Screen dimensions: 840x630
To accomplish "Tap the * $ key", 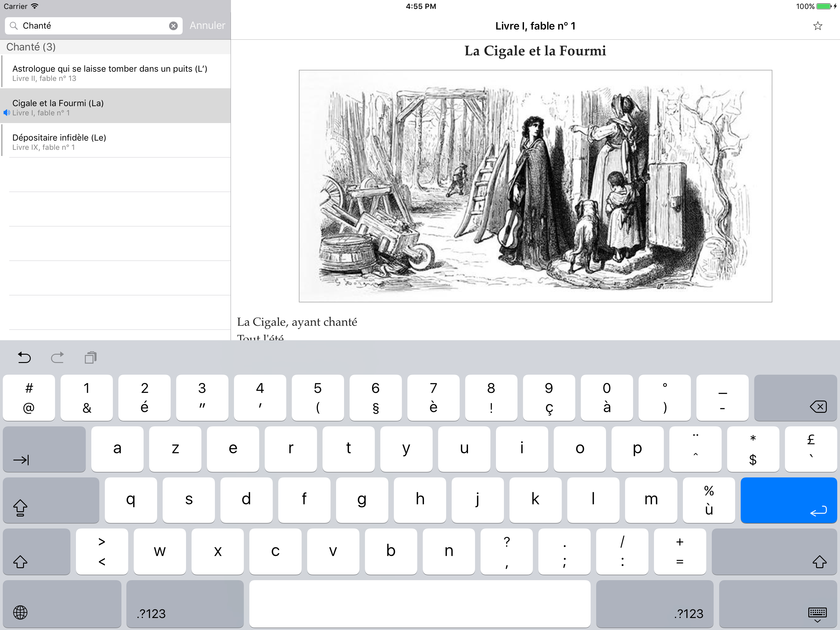I will (753, 449).
